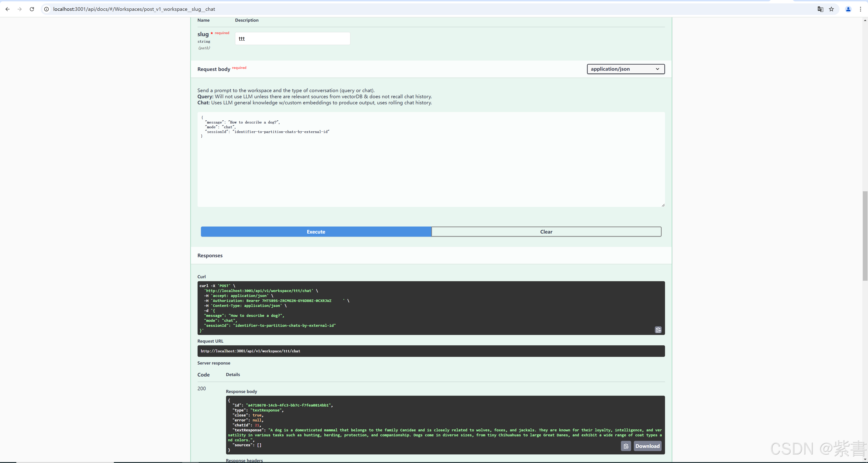Open the application/json content type dropdown

(625, 69)
